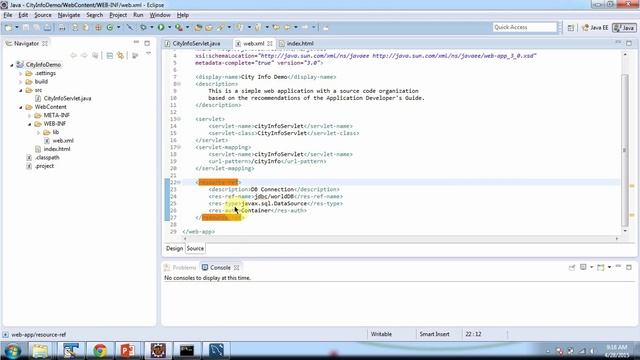Viewport: 640px width, 360px height.
Task: Click the Save toolbar icon
Action: click(x=26, y=27)
